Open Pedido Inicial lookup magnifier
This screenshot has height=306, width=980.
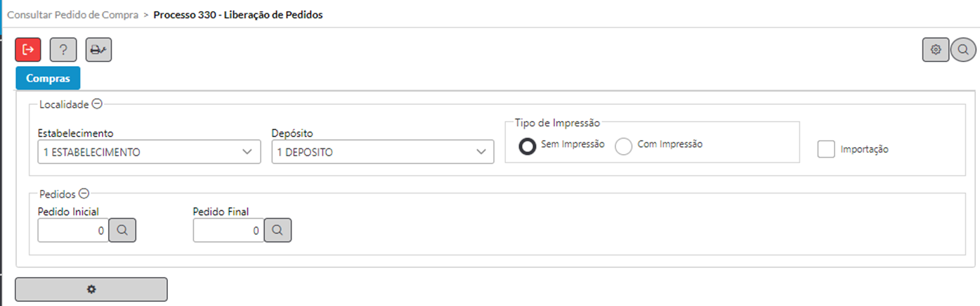pyautogui.click(x=123, y=230)
